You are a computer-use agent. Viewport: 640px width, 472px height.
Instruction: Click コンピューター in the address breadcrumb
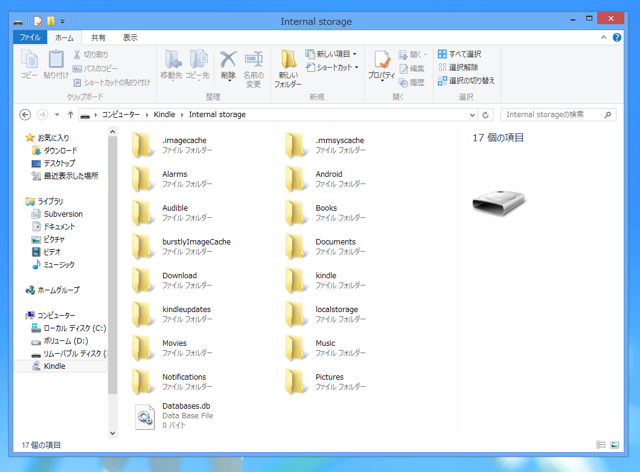coord(121,115)
